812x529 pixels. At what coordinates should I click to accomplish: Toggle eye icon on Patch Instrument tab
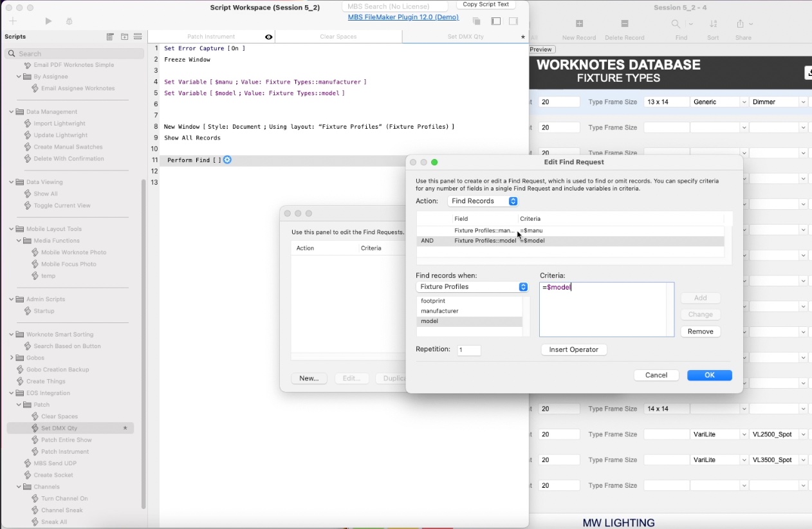point(268,37)
